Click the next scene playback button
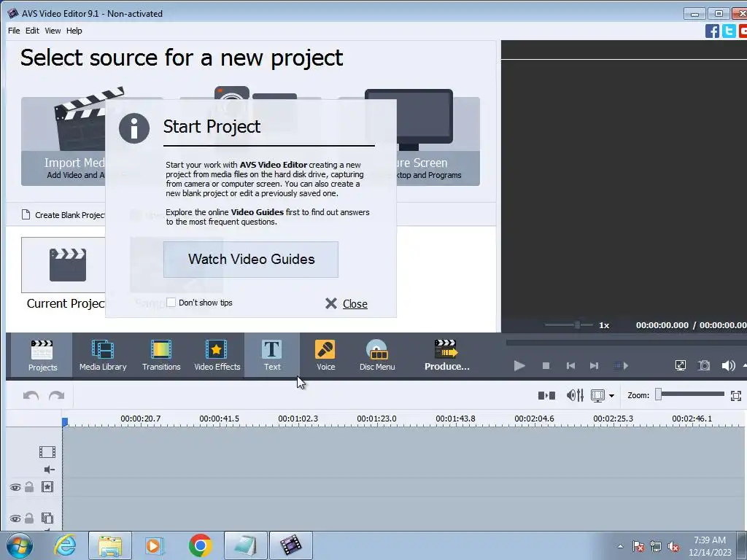The image size is (747, 560). pos(621,366)
